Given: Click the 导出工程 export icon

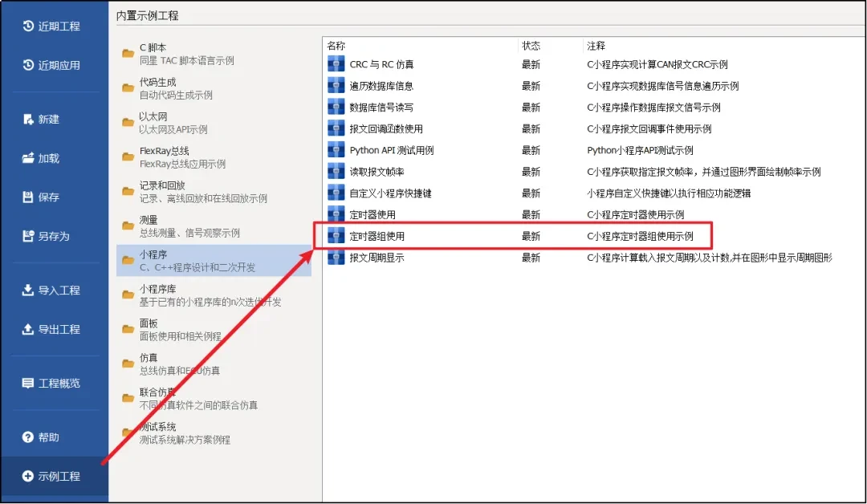Looking at the screenshot, I should pyautogui.click(x=26, y=329).
